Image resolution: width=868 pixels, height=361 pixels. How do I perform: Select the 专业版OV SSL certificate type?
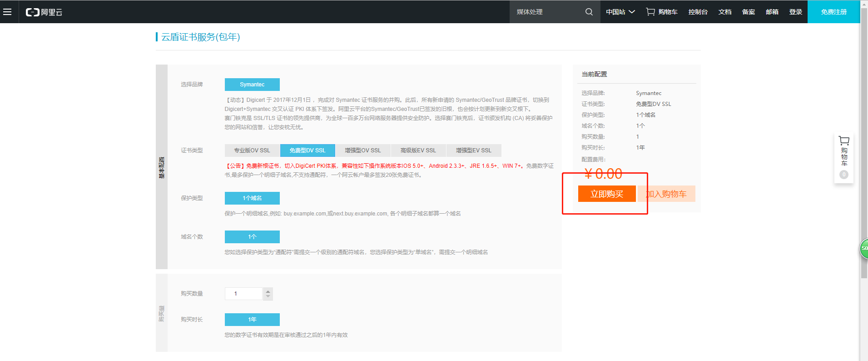(x=252, y=150)
